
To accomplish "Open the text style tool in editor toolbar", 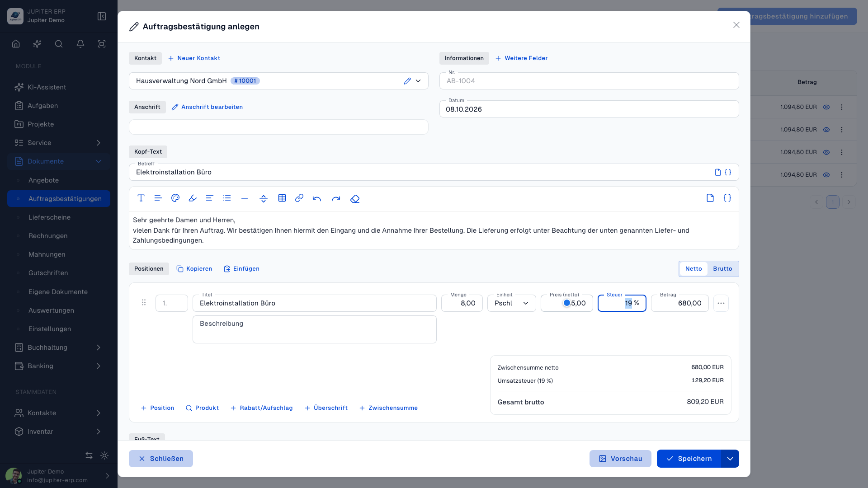I will click(141, 198).
